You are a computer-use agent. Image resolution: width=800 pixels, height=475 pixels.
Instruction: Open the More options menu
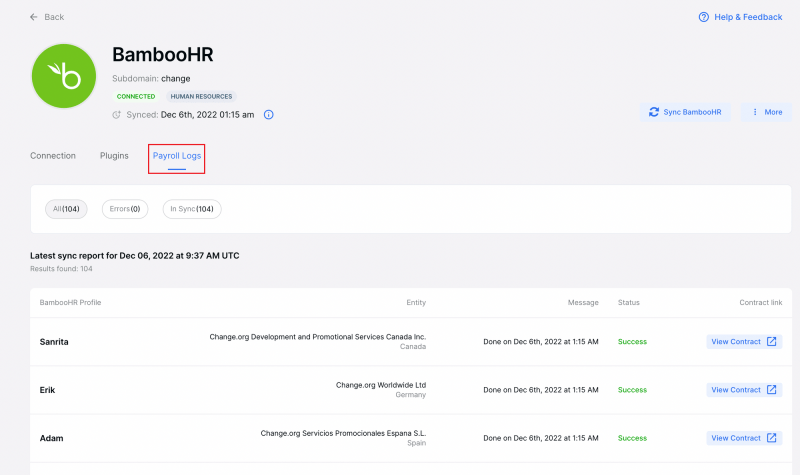[766, 112]
